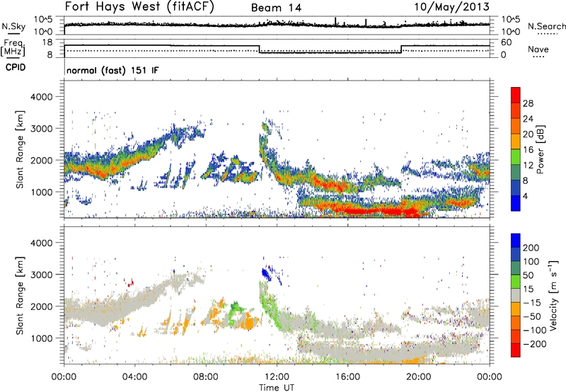This screenshot has height=392, width=566.
Task: Click the power panel 'Slant Range [km]' label
Action: pos(20,149)
